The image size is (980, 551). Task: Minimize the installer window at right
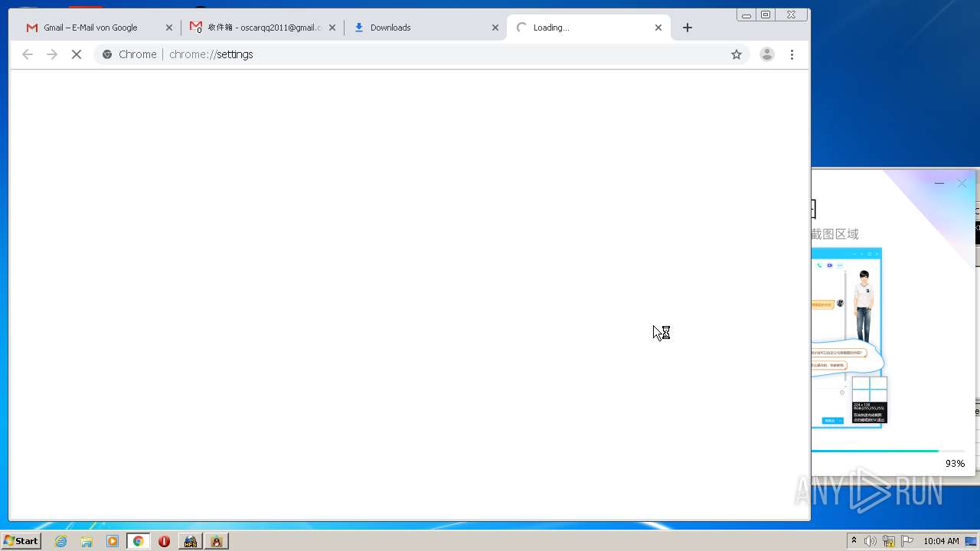pos(939,184)
